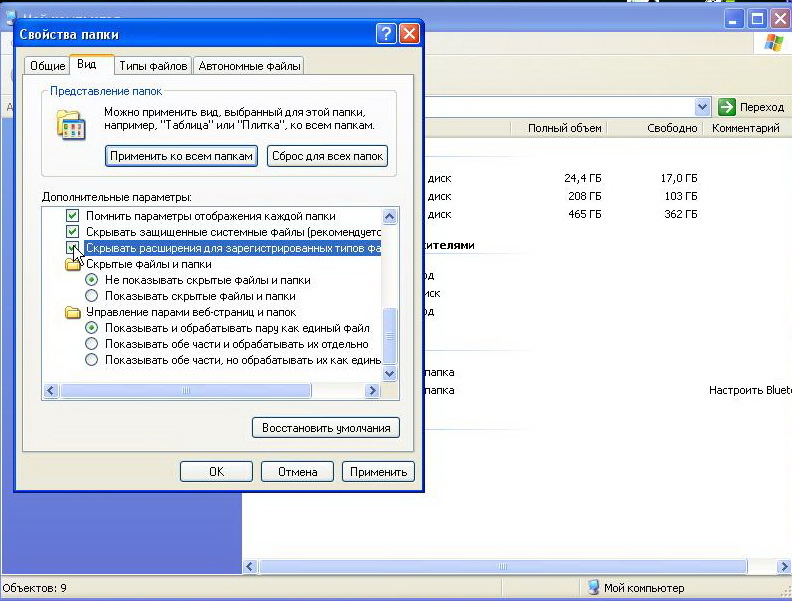Click the 465 ГБ total size cell

click(x=585, y=214)
